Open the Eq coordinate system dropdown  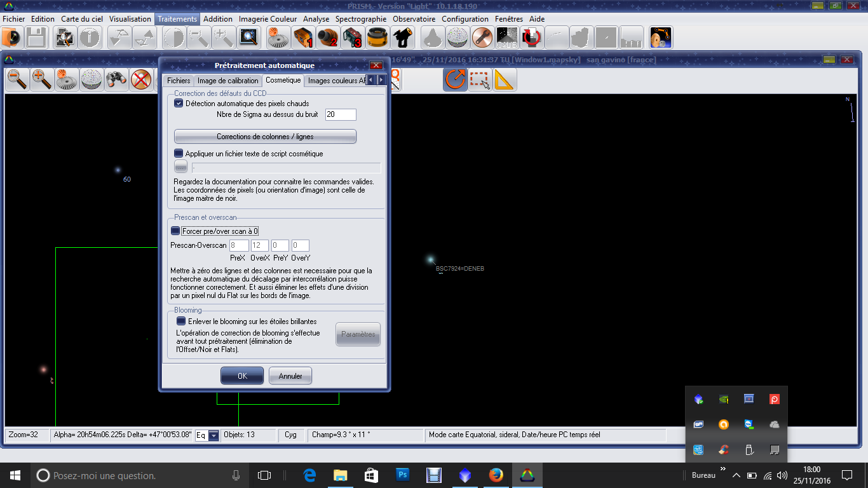pos(214,435)
